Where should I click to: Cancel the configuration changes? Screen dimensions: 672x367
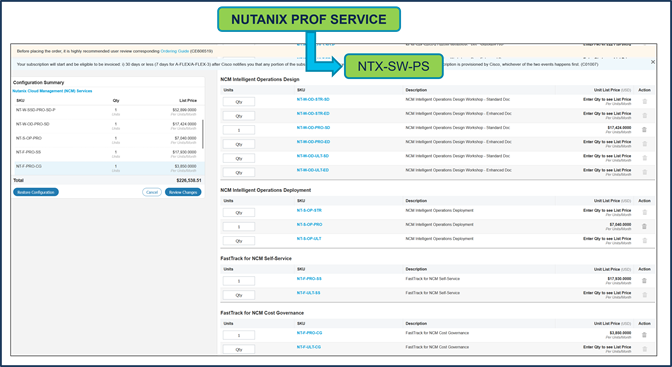152,192
